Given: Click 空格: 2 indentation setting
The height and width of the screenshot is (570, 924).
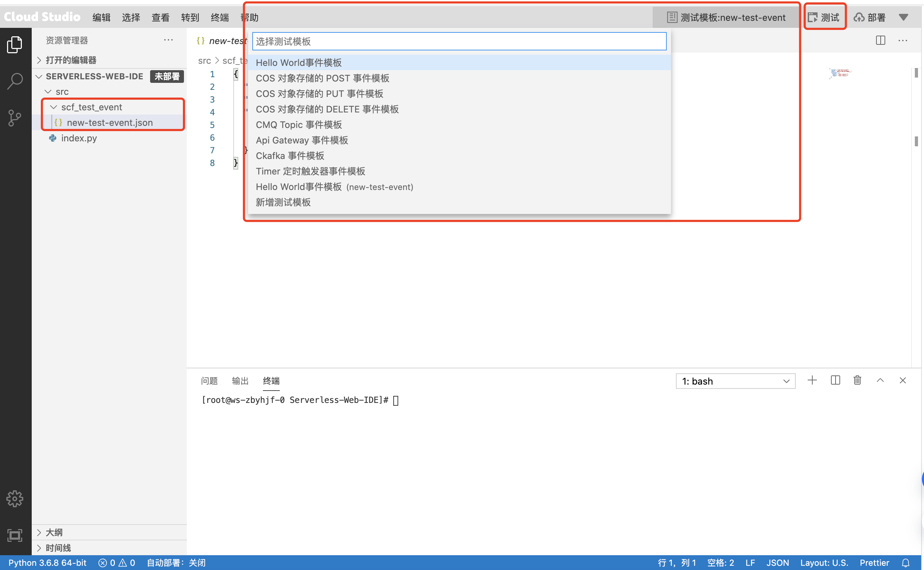Looking at the screenshot, I should pyautogui.click(x=720, y=563).
